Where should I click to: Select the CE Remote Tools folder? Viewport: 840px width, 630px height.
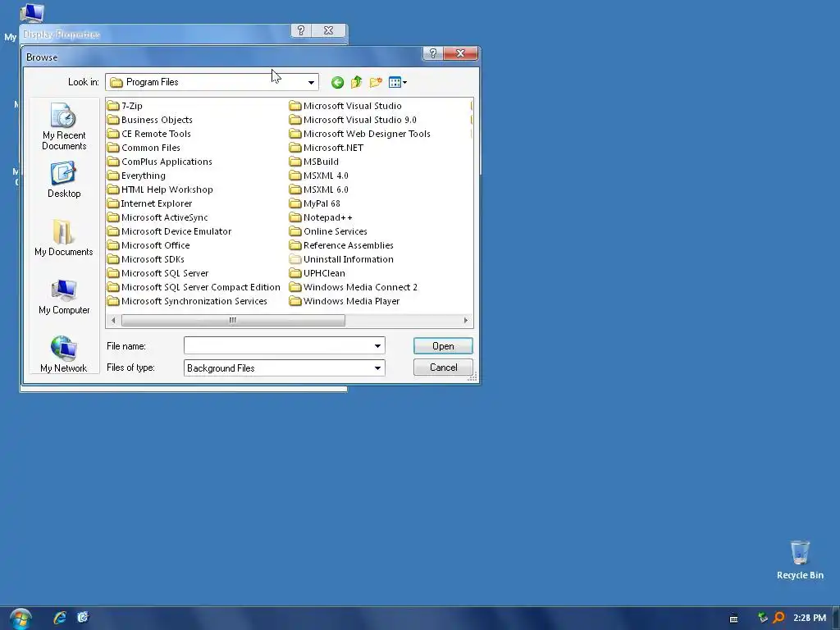[149, 134]
